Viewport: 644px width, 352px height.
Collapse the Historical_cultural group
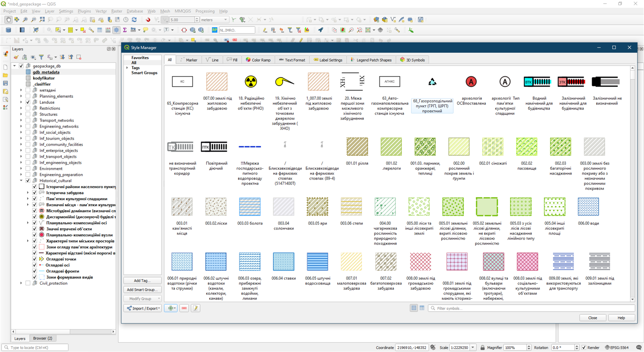[21, 180]
